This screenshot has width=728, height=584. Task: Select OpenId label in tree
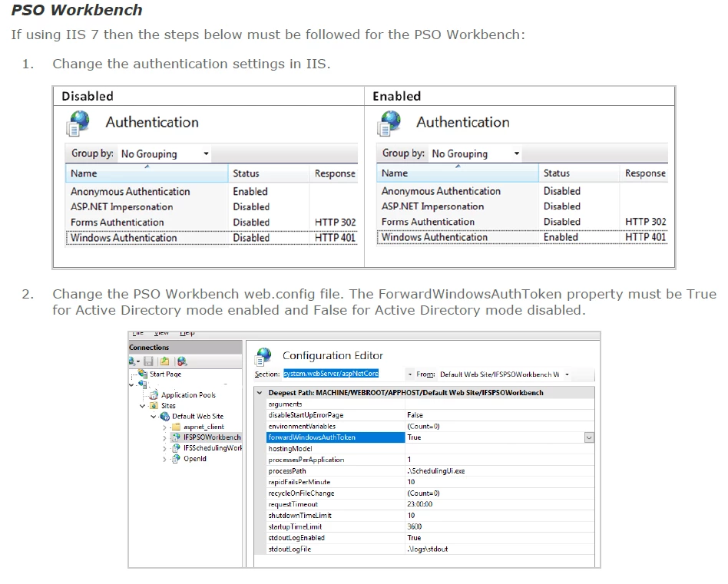click(x=194, y=458)
